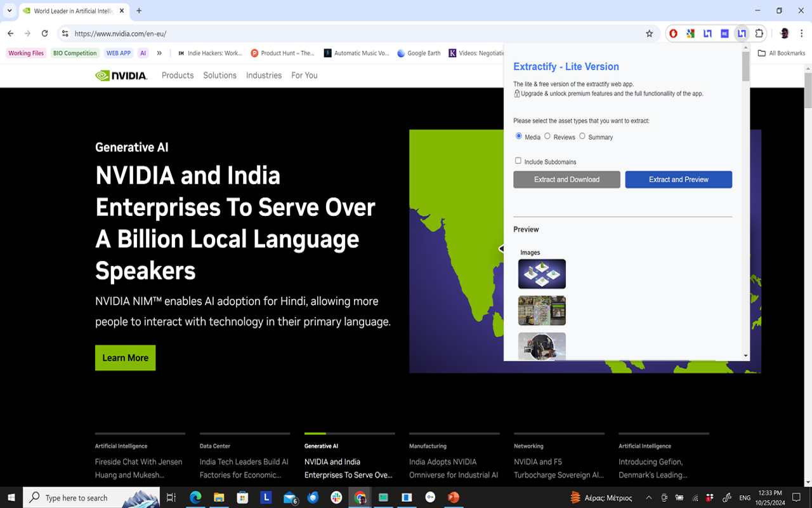Open the Solutions menu

click(220, 76)
